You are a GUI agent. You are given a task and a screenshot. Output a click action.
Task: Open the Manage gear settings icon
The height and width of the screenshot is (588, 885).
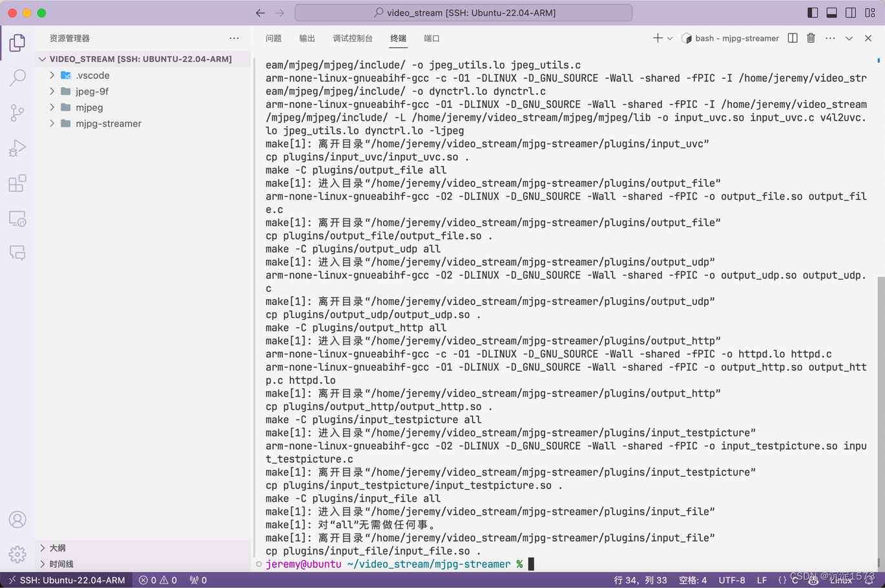[17, 554]
